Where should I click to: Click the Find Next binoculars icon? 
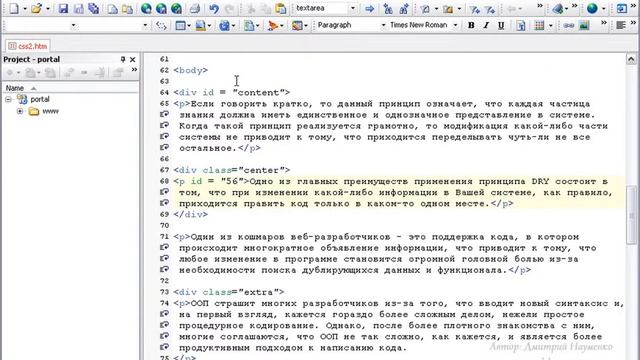tap(404, 8)
